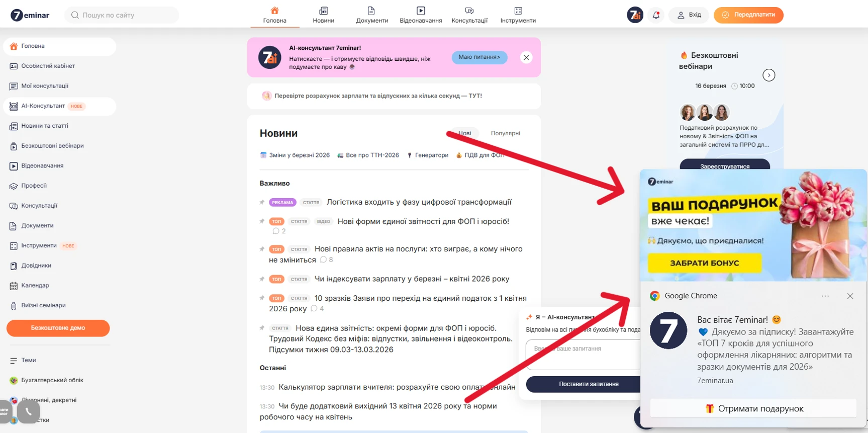This screenshot has width=868, height=433.
Task: Click the 7ai assistant icon in the header
Action: point(635,15)
